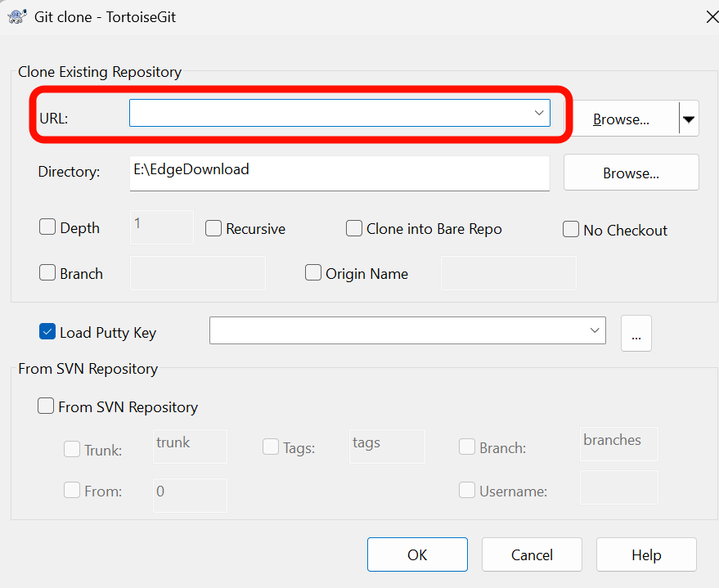Click the Origin Name text field

tap(509, 273)
